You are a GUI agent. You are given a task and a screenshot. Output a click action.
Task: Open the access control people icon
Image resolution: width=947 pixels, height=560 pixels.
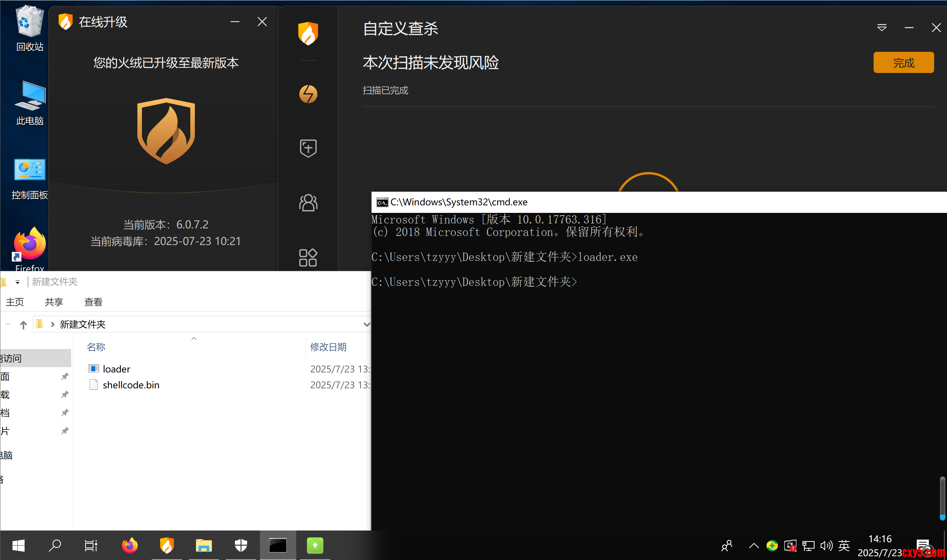point(308,203)
